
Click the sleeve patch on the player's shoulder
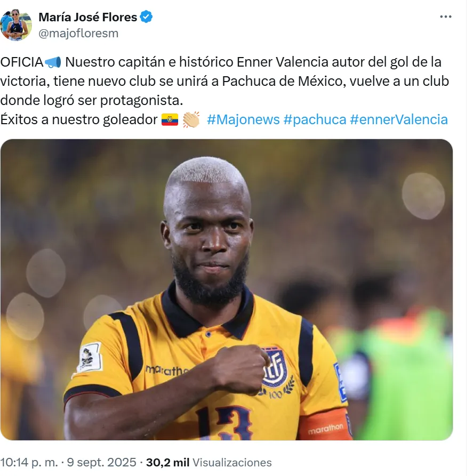[89, 357]
